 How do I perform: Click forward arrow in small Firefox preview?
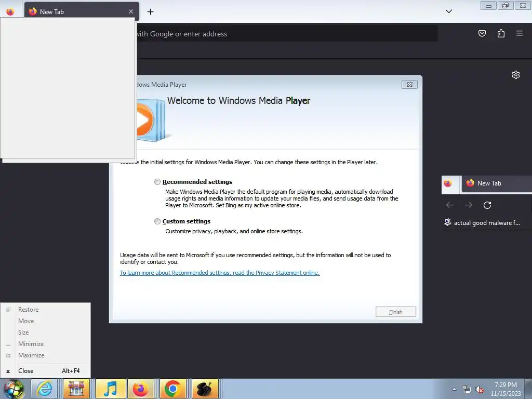[469, 205]
